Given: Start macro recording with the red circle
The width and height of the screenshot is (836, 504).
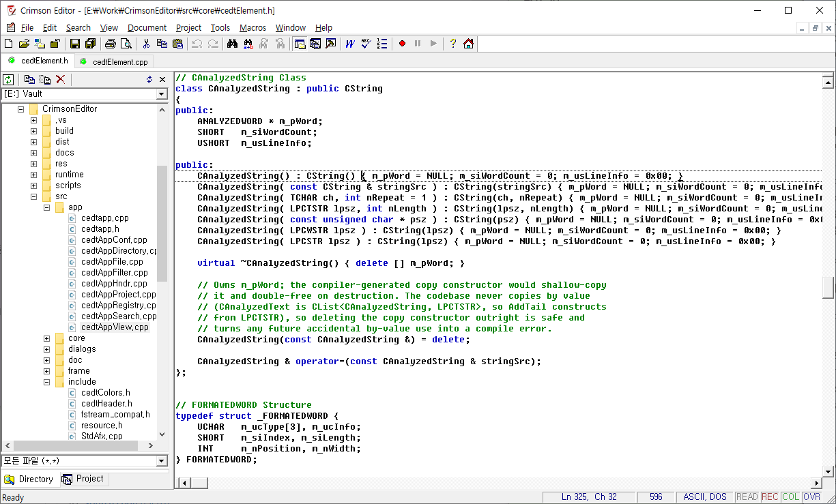Looking at the screenshot, I should [x=402, y=44].
